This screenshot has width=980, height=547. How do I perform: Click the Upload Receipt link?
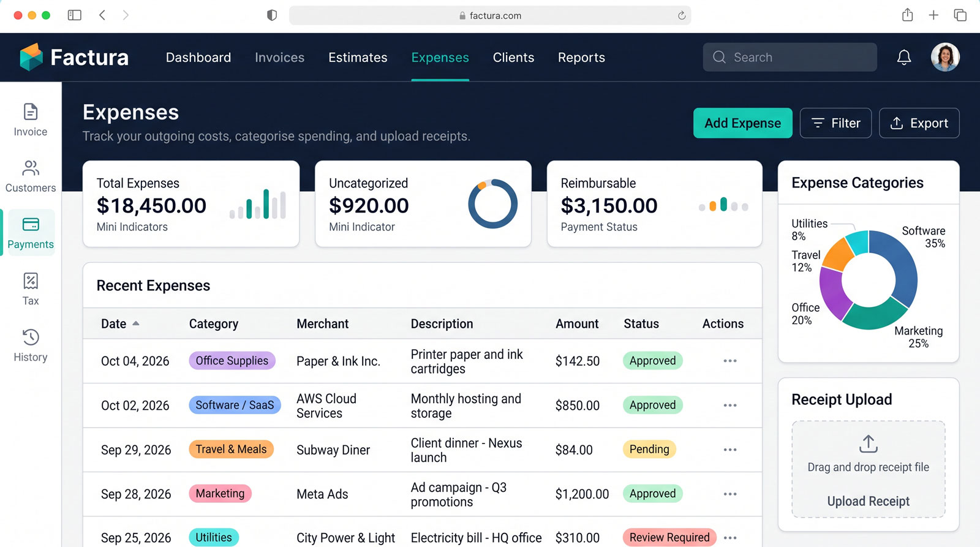click(869, 501)
